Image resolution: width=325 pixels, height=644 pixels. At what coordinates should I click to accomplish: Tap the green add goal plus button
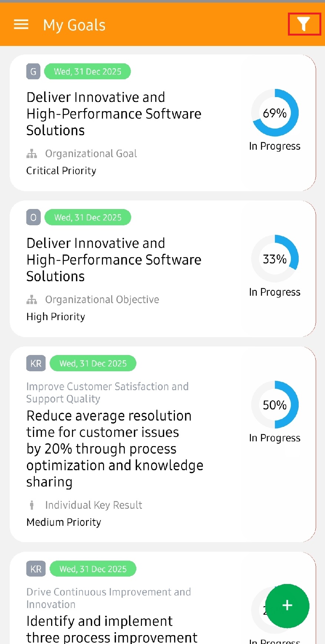(x=287, y=605)
